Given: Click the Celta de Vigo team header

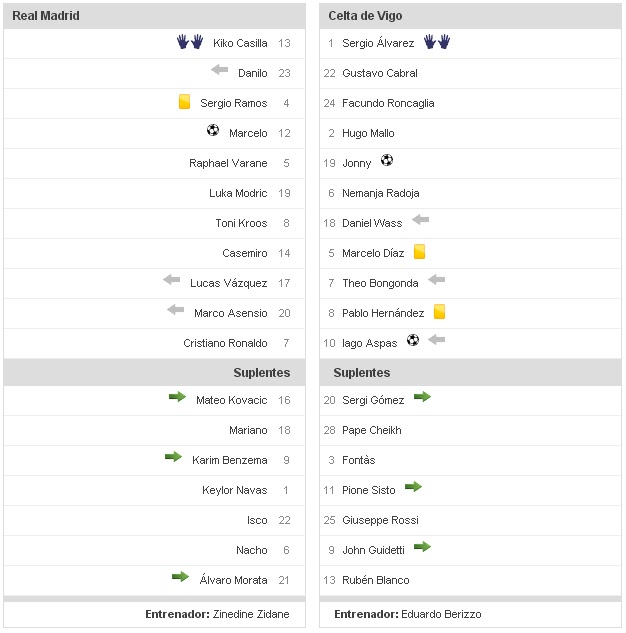Looking at the screenshot, I should click(x=366, y=16).
